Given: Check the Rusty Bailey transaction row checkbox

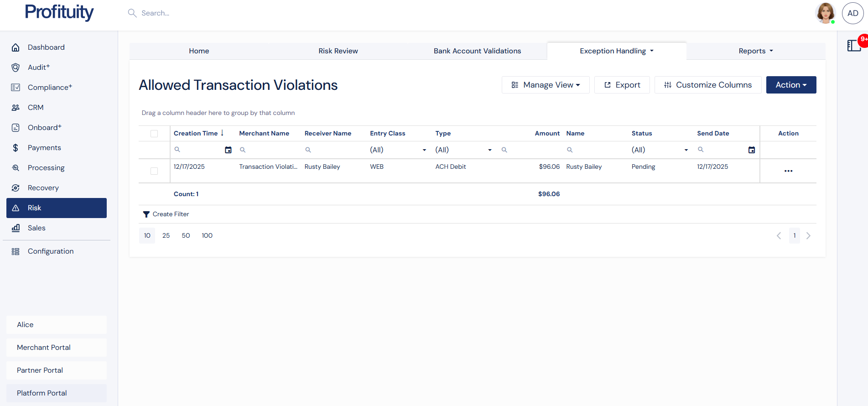Looking at the screenshot, I should 154,171.
